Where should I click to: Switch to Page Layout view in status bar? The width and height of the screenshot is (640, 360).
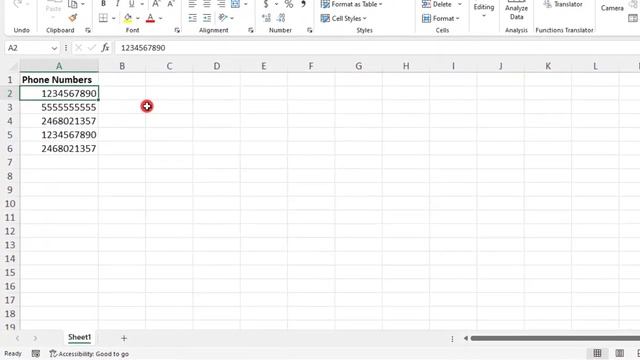point(620,353)
